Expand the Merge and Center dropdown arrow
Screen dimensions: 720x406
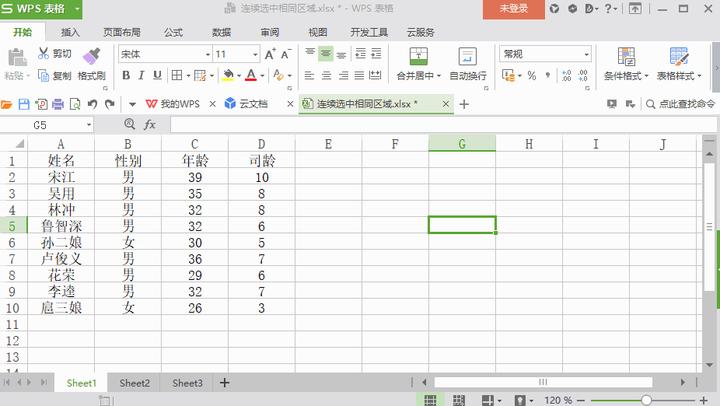click(x=439, y=76)
